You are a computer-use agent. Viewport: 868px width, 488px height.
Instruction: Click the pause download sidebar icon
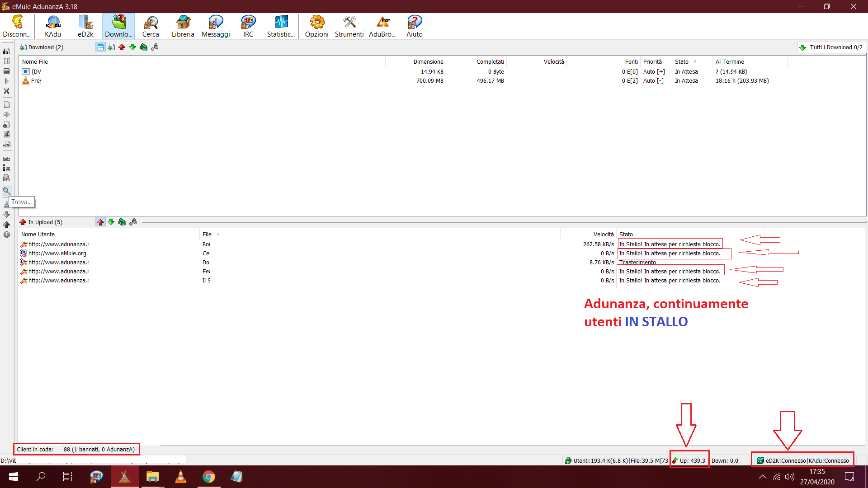point(6,61)
